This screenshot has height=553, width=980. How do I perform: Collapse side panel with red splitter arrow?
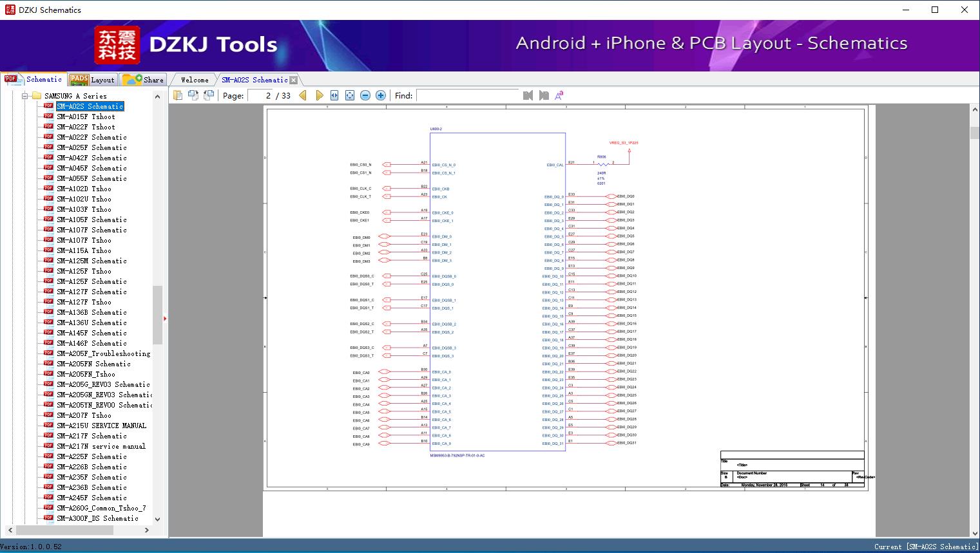tap(165, 318)
